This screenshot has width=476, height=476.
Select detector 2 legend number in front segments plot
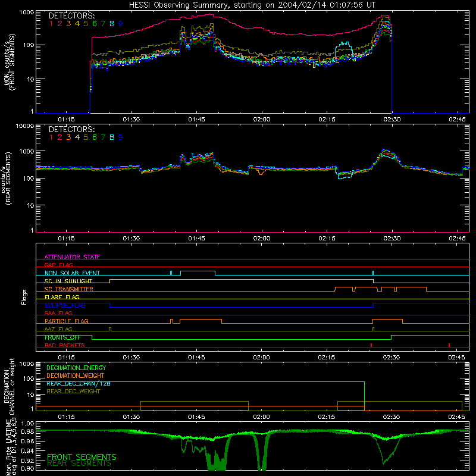coord(60,24)
